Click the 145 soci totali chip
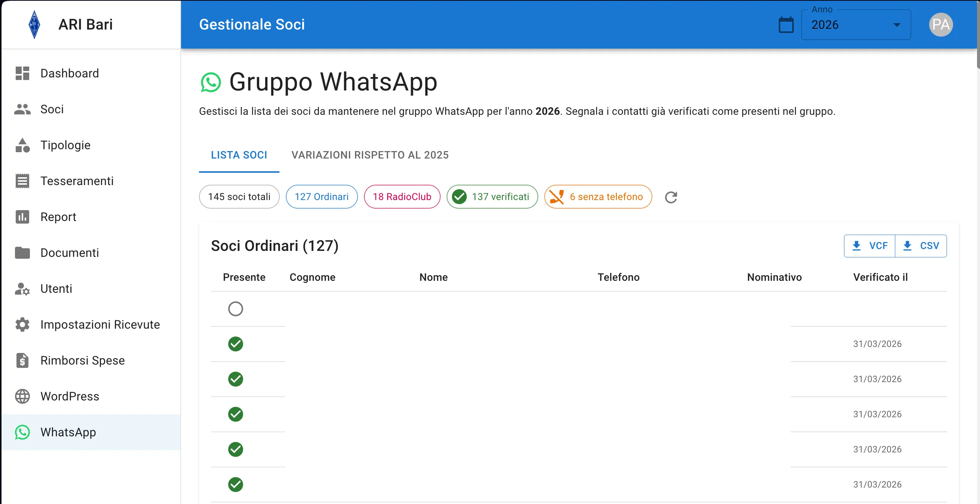 pos(239,197)
